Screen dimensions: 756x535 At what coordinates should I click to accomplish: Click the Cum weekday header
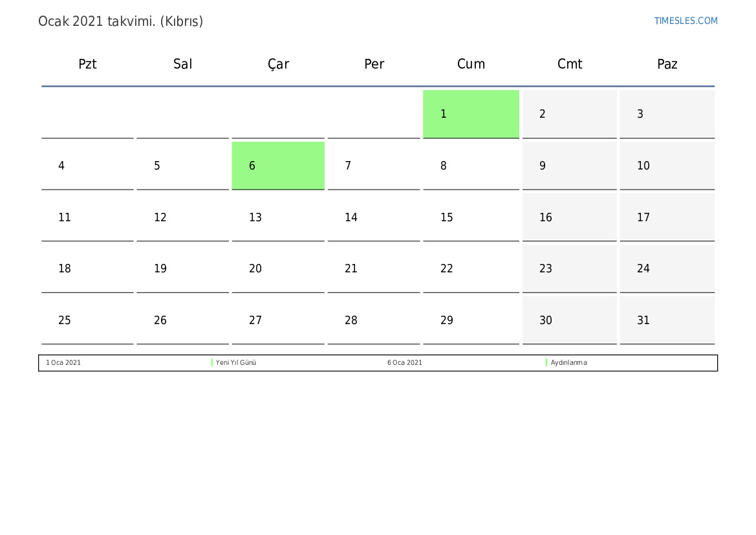click(471, 64)
